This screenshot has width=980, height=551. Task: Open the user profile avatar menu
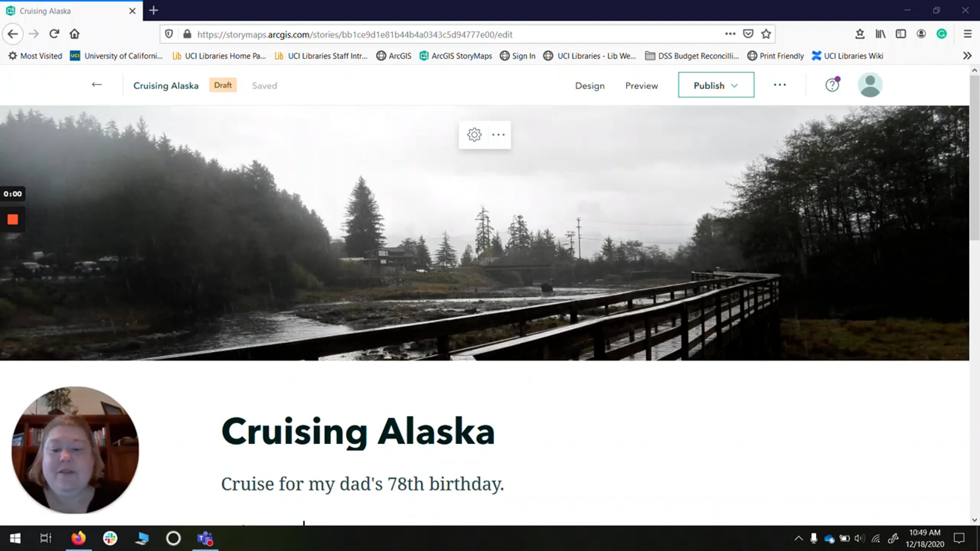pyautogui.click(x=870, y=85)
